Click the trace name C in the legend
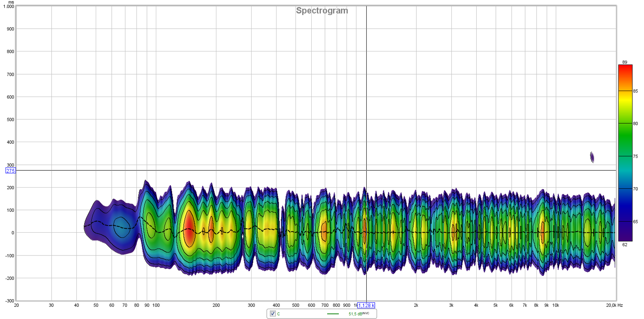 (279, 314)
